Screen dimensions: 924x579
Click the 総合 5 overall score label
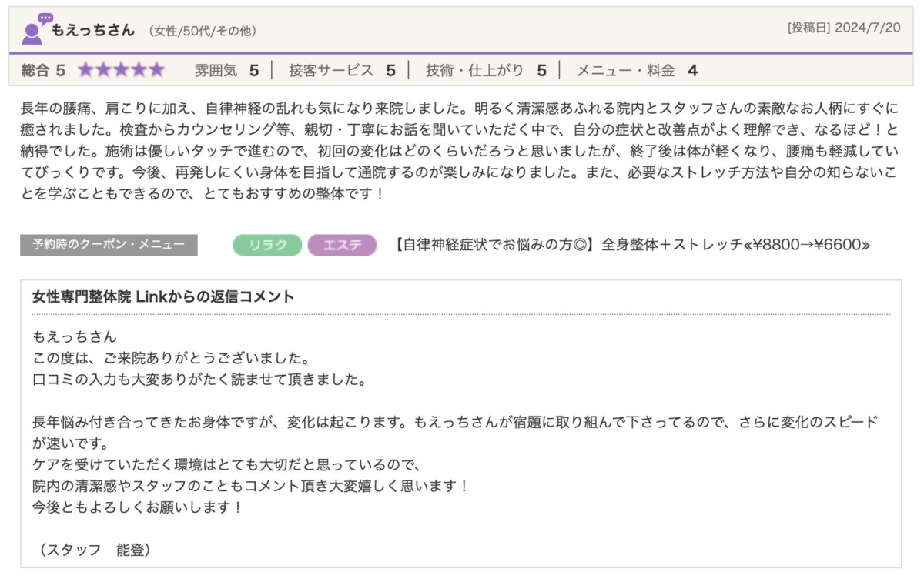pyautogui.click(x=43, y=71)
